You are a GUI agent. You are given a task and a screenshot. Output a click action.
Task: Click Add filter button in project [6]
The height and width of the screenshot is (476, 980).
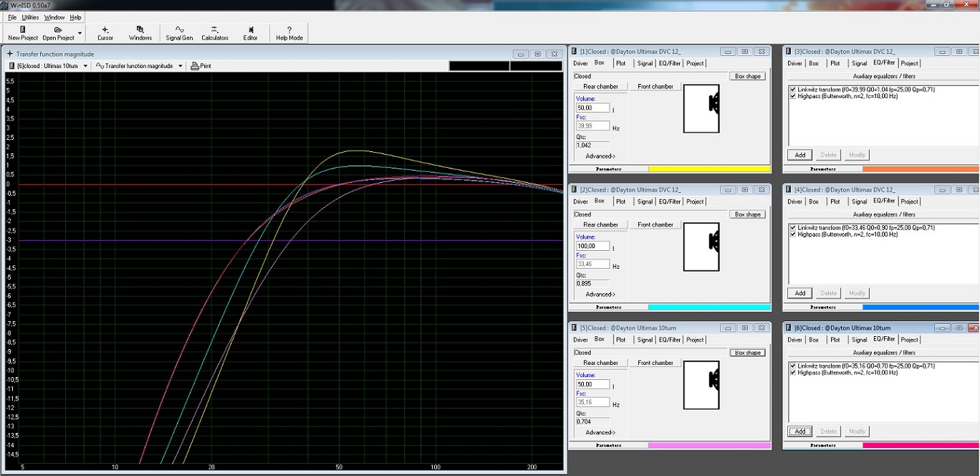coord(800,432)
